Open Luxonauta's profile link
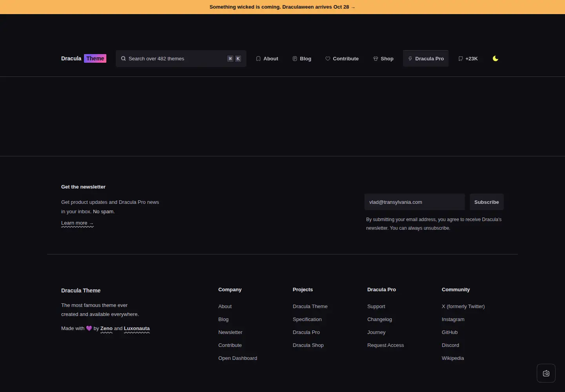The width and height of the screenshot is (565, 392). [137, 328]
